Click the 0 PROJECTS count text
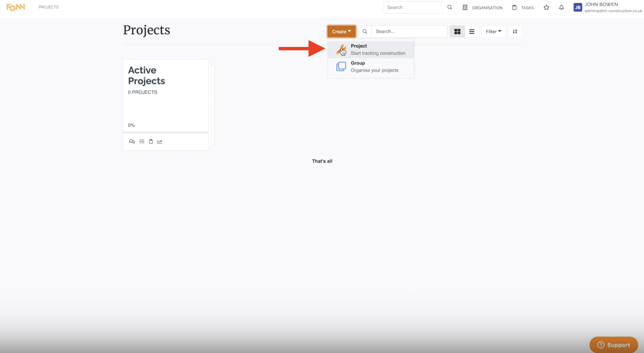The width and height of the screenshot is (644, 353). [142, 92]
